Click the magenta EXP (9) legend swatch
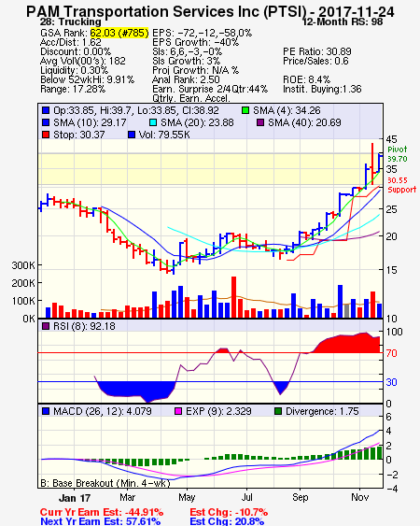Image resolution: width=420 pixels, height=526 pixels. tap(178, 411)
